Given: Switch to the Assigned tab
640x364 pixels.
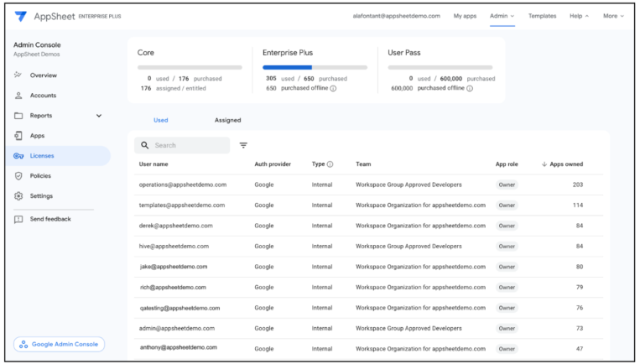Looking at the screenshot, I should tap(227, 120).
